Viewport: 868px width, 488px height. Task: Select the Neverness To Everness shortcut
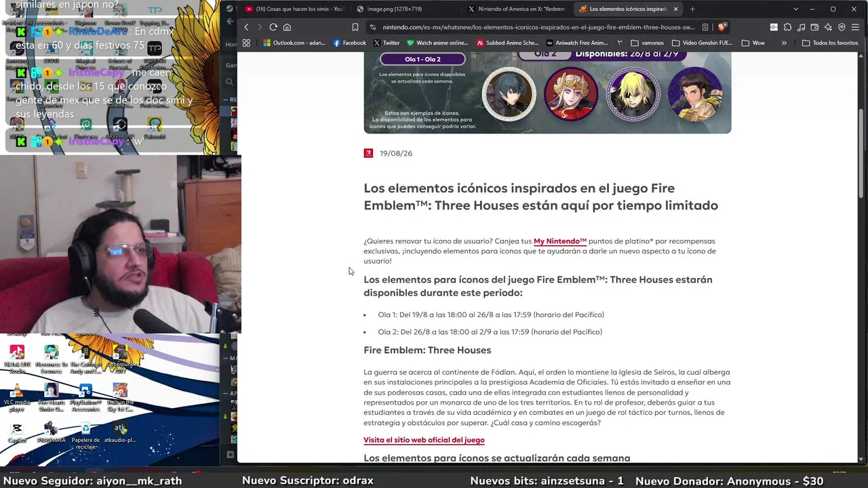(x=52, y=359)
